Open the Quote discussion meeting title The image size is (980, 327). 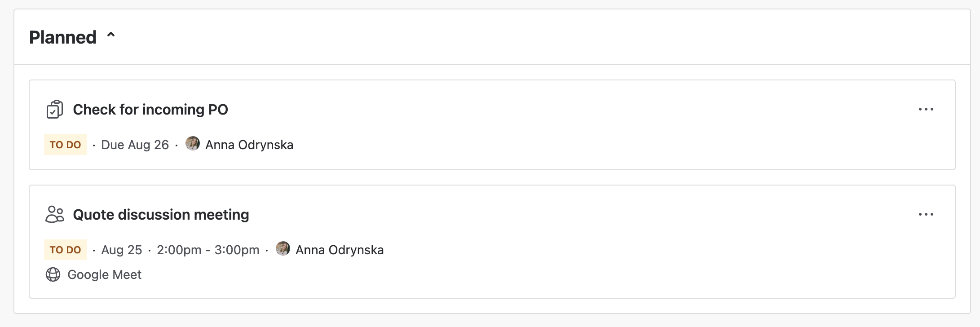(x=161, y=215)
